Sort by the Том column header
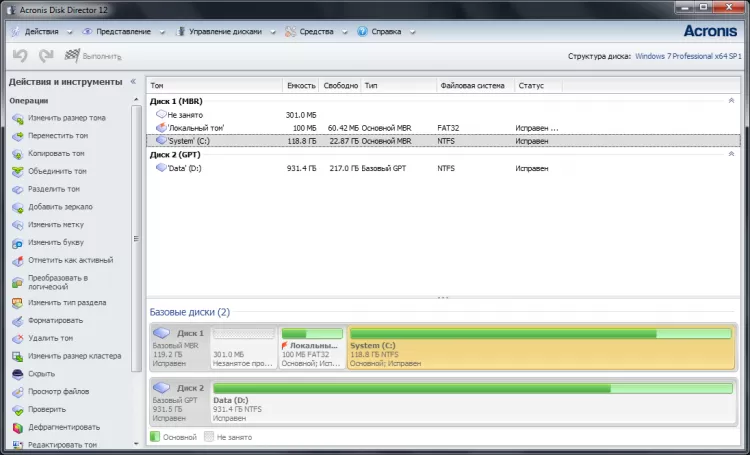750x455 pixels. coord(214,86)
